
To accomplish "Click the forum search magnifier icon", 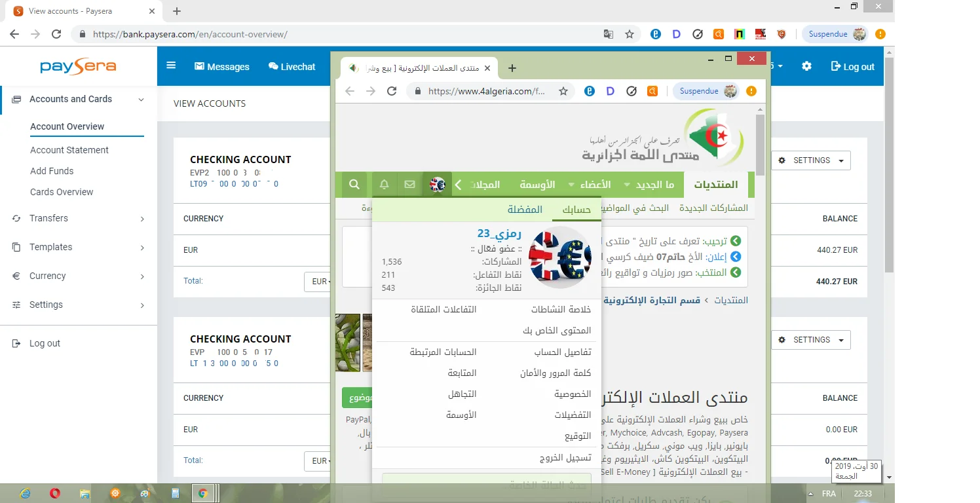I will (354, 185).
